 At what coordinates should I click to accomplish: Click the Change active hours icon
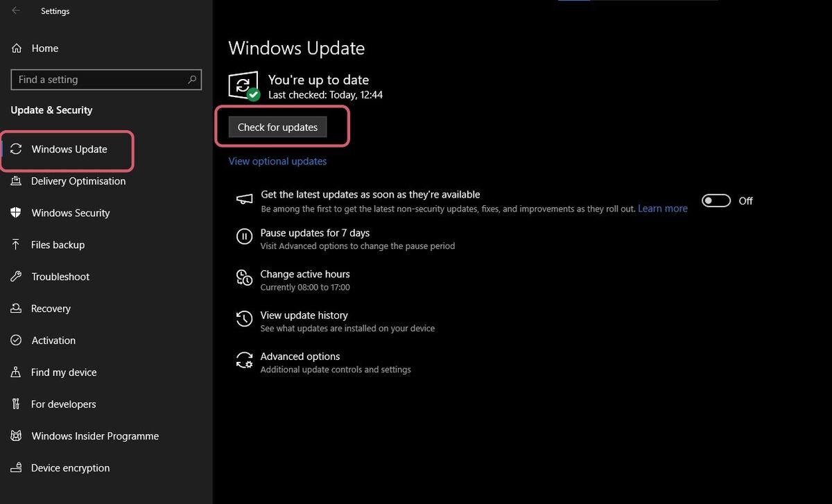(x=244, y=278)
